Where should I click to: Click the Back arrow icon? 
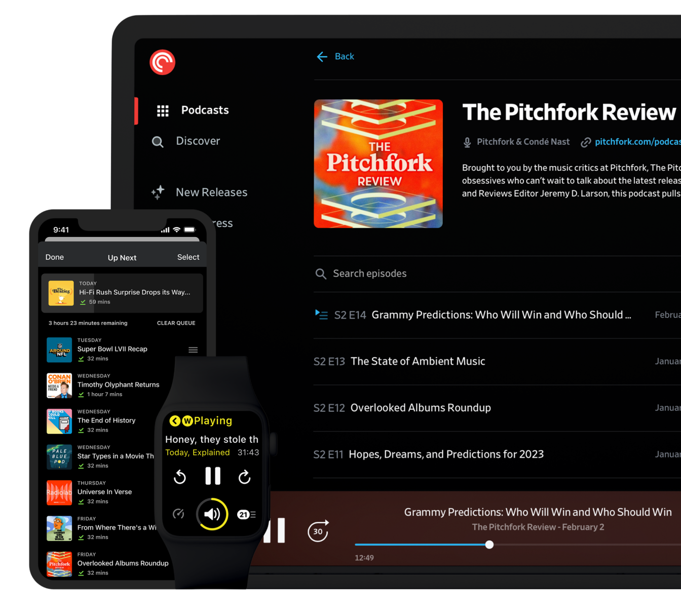coord(322,57)
